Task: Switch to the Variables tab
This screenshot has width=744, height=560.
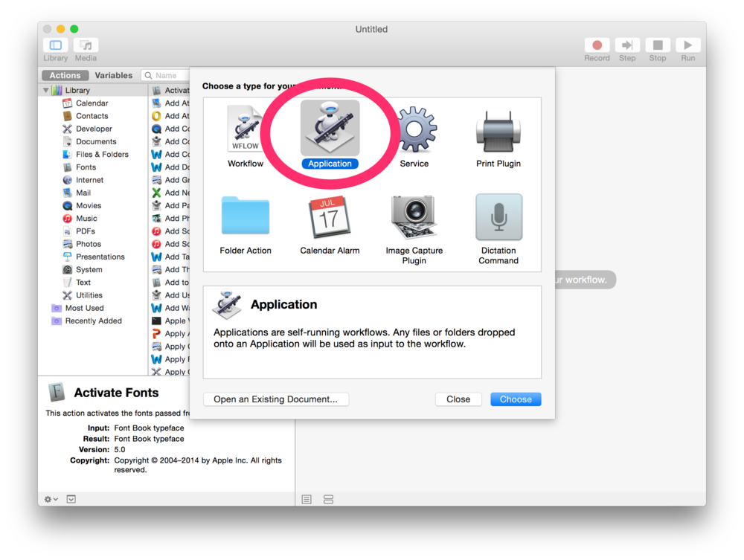Action: (x=113, y=75)
